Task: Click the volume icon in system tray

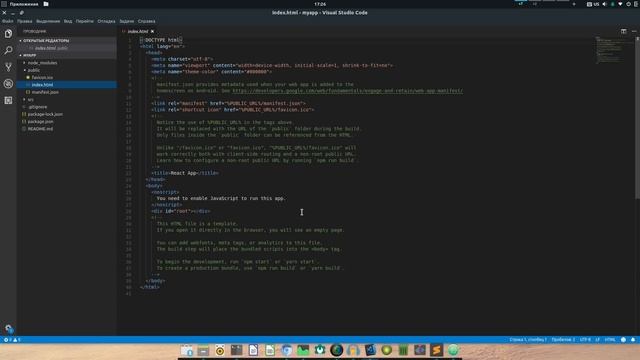Action: [604, 4]
